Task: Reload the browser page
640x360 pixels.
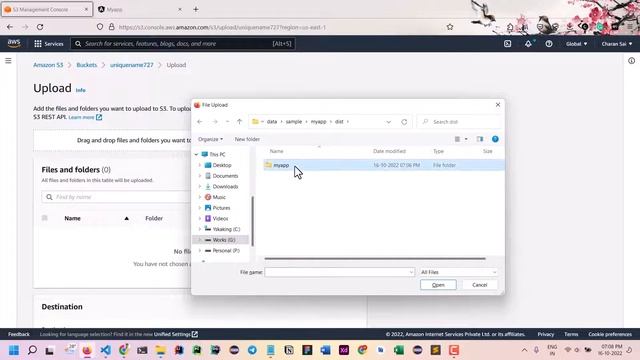Action: pos(40,27)
